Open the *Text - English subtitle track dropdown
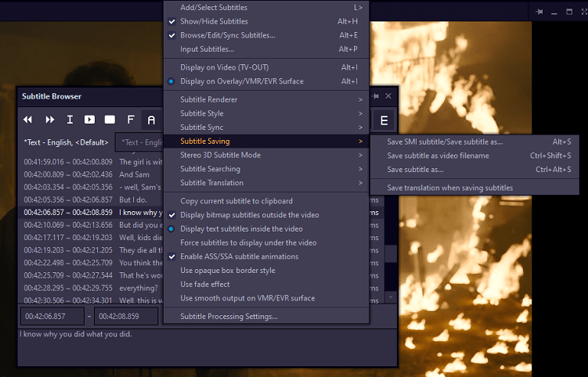The image size is (588, 377). (x=139, y=142)
